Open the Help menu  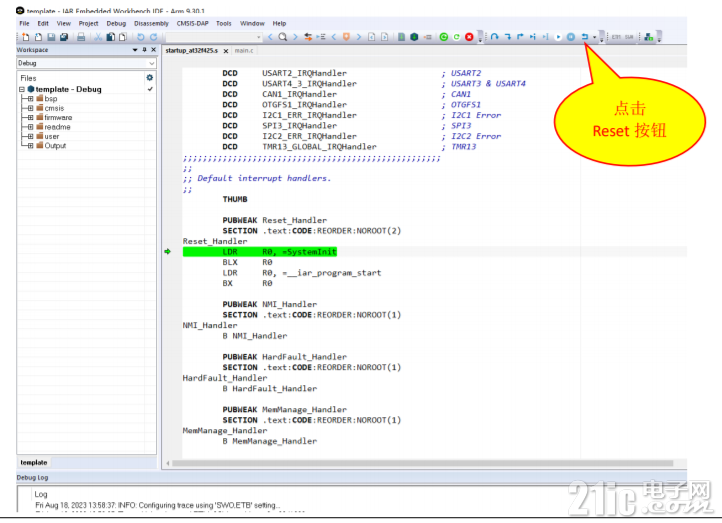(279, 23)
